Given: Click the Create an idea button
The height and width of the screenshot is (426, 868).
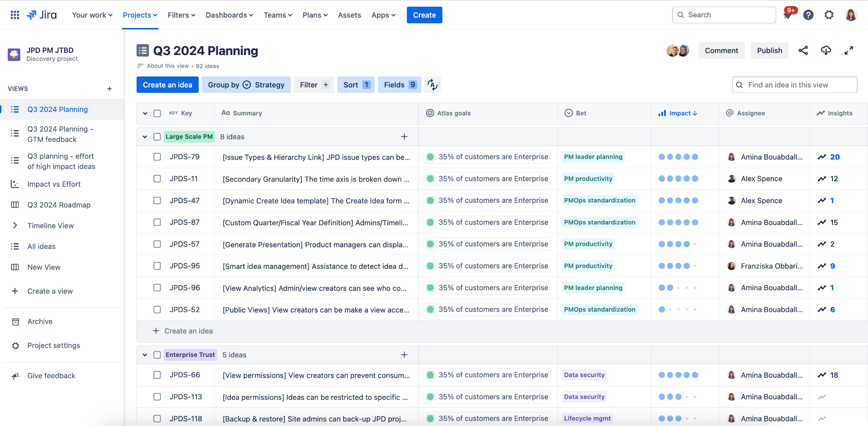Looking at the screenshot, I should pyautogui.click(x=167, y=85).
